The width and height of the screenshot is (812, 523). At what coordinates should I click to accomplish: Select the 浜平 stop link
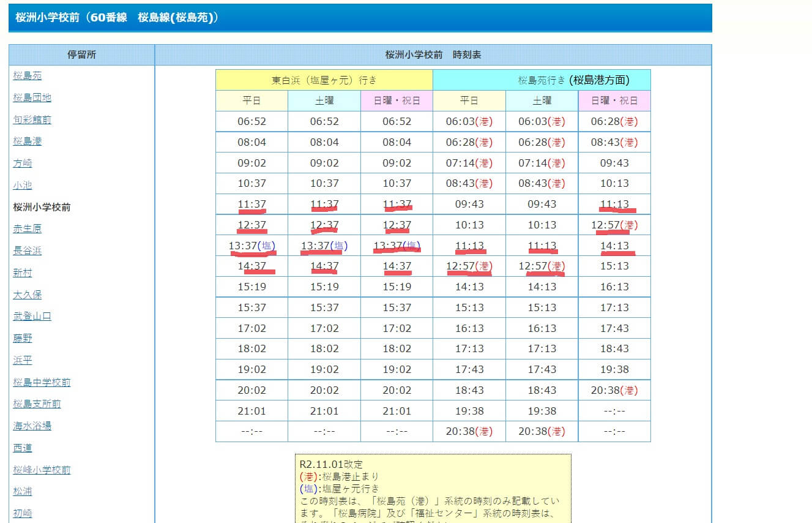[23, 361]
